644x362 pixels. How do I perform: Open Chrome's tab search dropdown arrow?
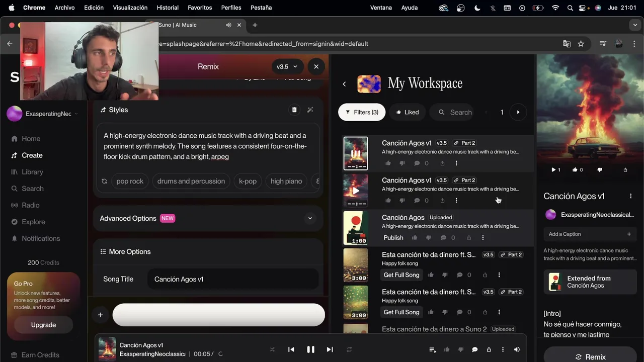click(x=635, y=25)
